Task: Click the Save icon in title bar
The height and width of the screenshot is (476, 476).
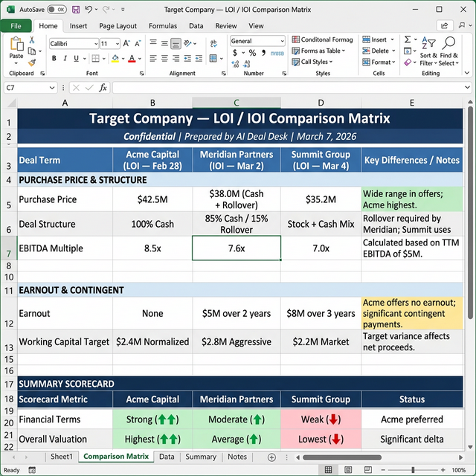Action: coord(75,10)
